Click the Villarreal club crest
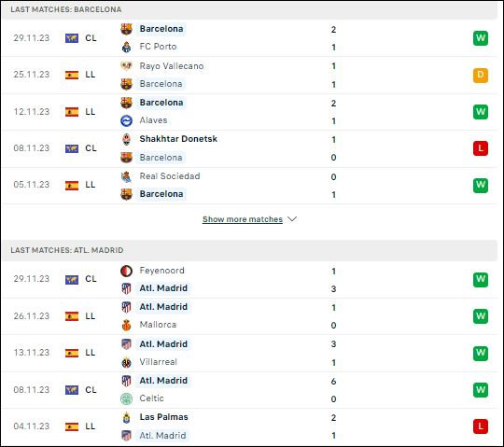 [x=126, y=362]
